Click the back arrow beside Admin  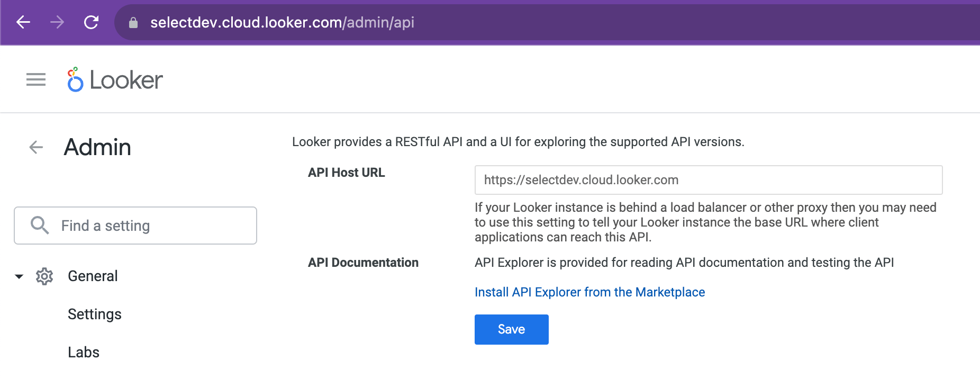point(36,147)
